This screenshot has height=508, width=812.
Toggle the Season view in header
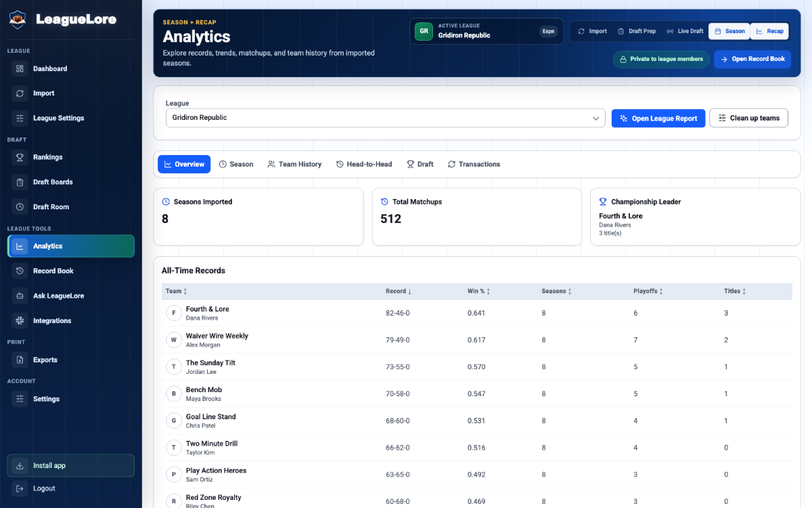pos(729,31)
